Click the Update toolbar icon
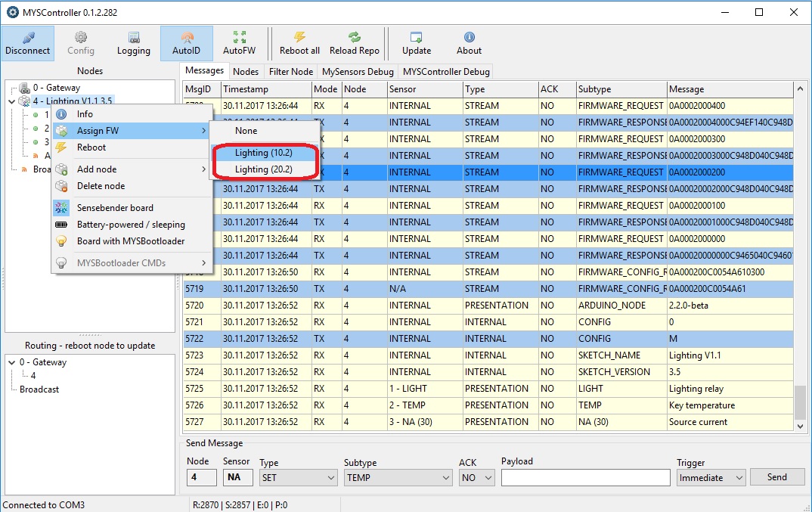This screenshot has width=812, height=512. tap(417, 43)
